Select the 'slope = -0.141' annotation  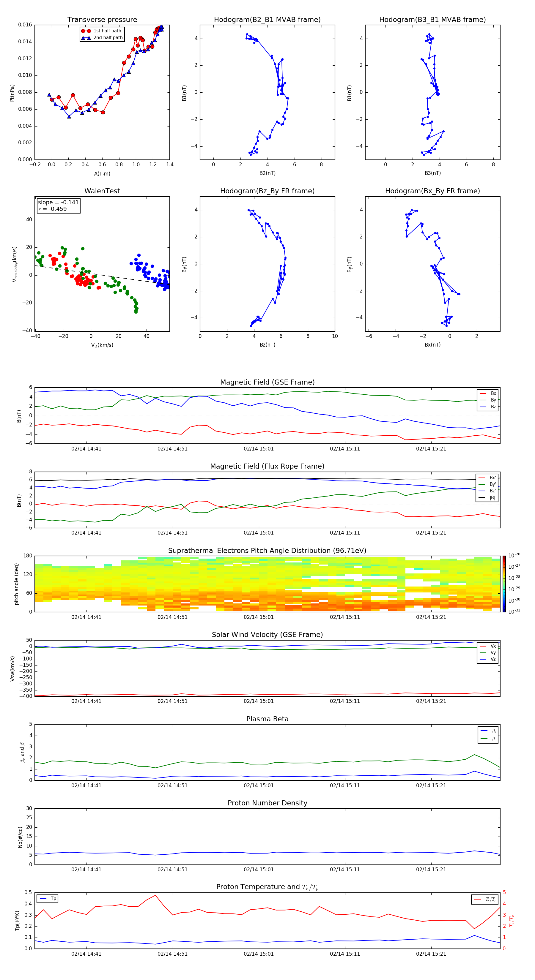58,203
